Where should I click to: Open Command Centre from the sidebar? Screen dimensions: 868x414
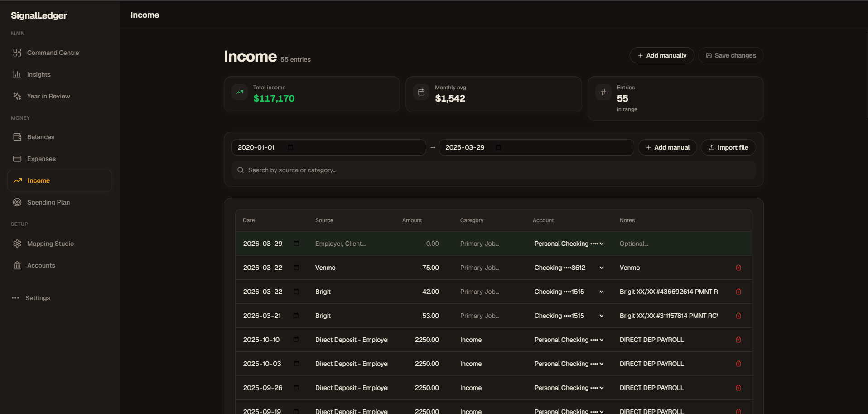(59, 53)
